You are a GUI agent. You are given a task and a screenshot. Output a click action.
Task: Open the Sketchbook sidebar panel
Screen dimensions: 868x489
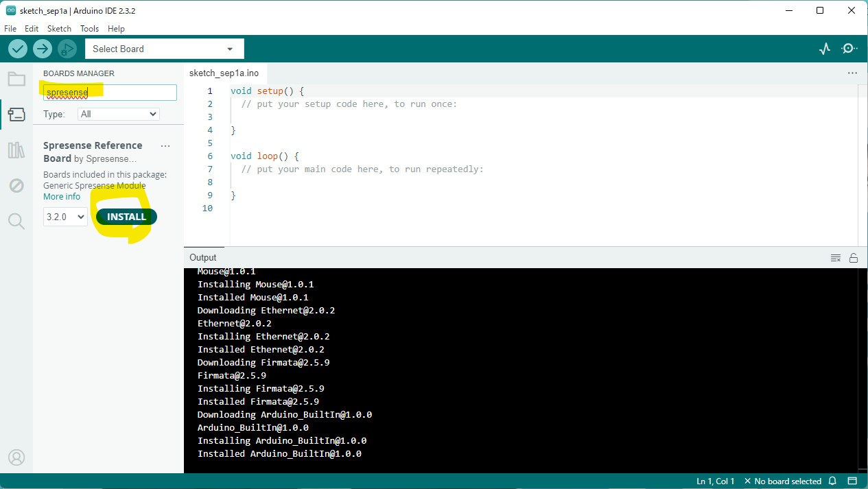click(x=16, y=78)
